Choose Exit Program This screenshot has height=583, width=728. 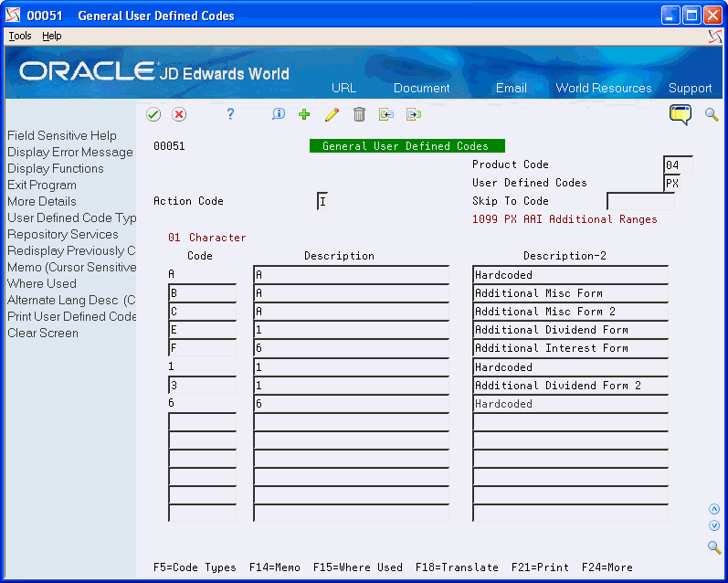click(x=42, y=185)
